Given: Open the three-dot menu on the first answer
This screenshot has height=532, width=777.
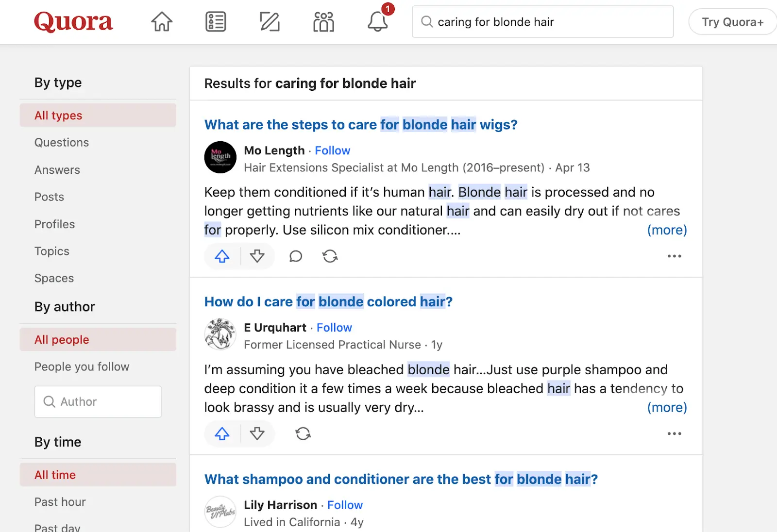Looking at the screenshot, I should click(x=674, y=256).
